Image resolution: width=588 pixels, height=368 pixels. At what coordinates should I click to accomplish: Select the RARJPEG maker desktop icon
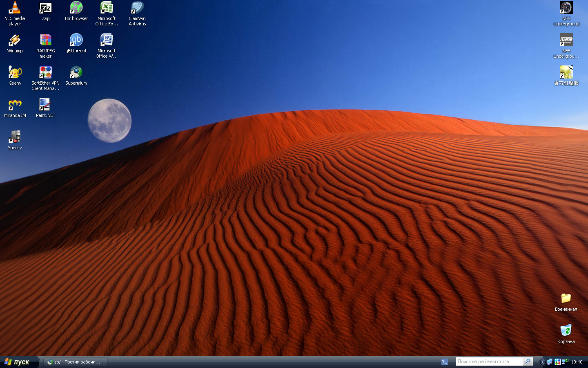click(45, 46)
